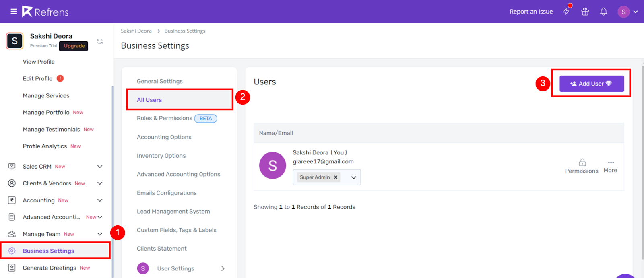
Task: Open the S profile avatar in header
Action: (x=623, y=12)
